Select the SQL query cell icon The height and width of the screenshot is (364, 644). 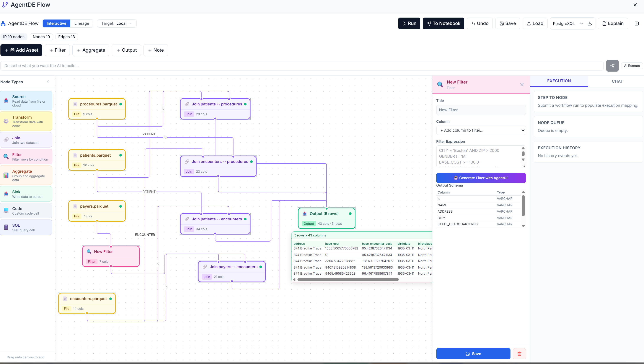click(x=6, y=227)
